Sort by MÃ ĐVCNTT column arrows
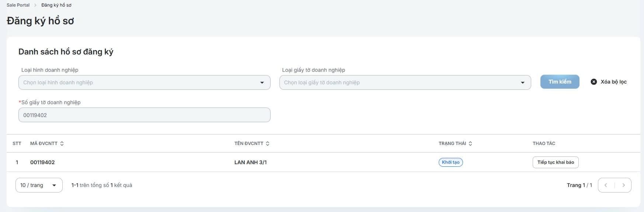 pyautogui.click(x=62, y=144)
